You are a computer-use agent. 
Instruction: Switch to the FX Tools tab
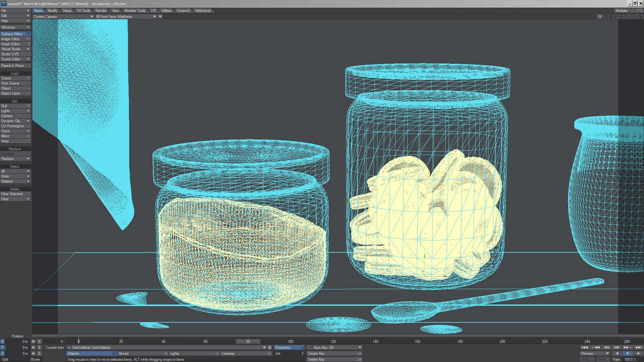pos(83,11)
